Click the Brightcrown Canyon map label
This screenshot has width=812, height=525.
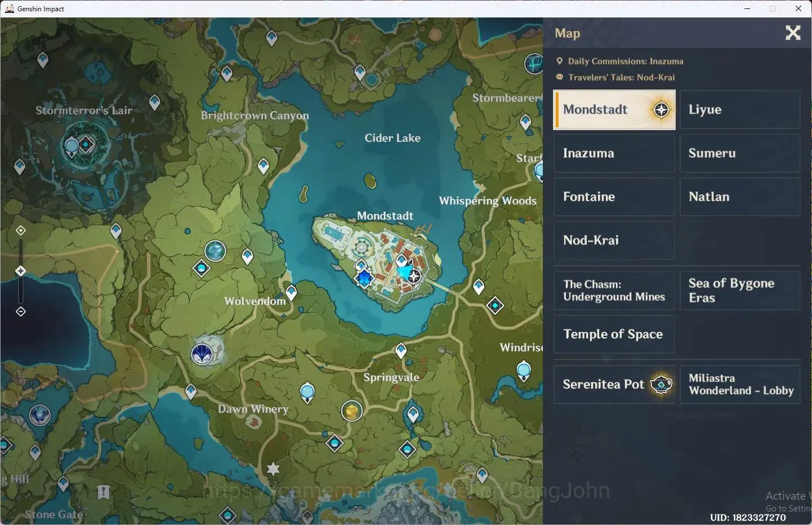(255, 116)
